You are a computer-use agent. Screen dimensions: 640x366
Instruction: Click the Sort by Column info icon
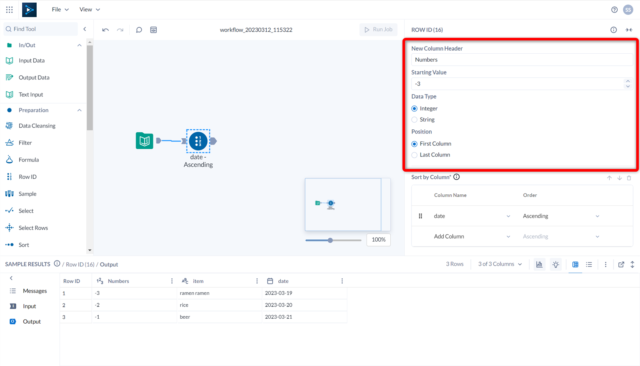point(457,177)
